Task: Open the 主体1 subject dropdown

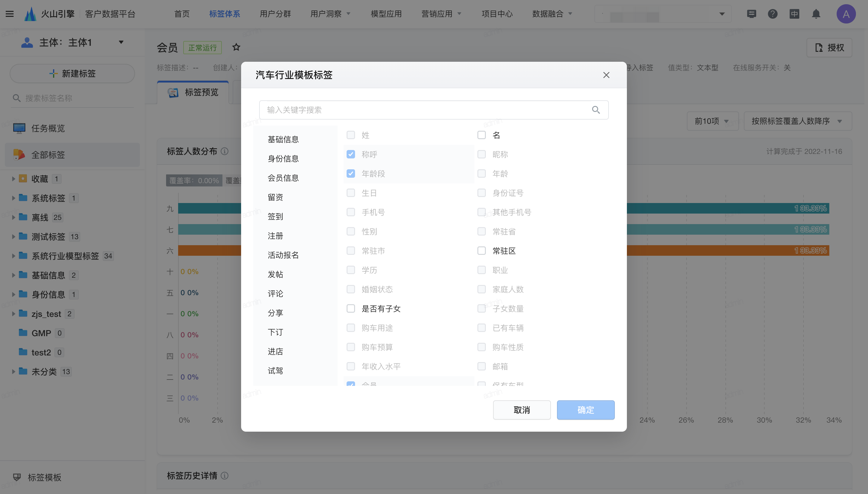Action: (72, 42)
